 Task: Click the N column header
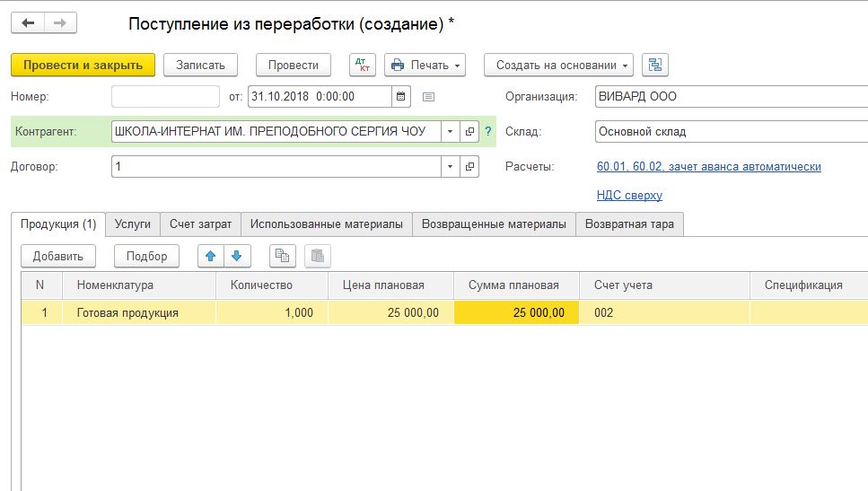pyautogui.click(x=42, y=285)
